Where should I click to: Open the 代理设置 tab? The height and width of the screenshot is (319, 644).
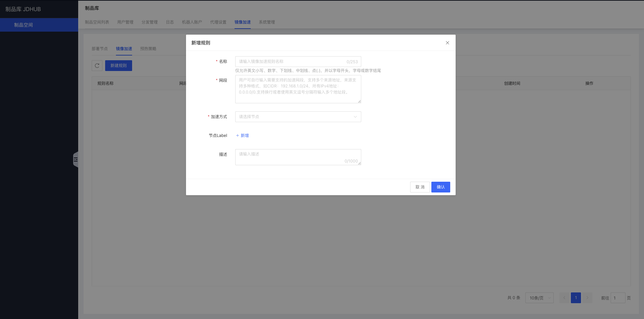click(x=218, y=22)
